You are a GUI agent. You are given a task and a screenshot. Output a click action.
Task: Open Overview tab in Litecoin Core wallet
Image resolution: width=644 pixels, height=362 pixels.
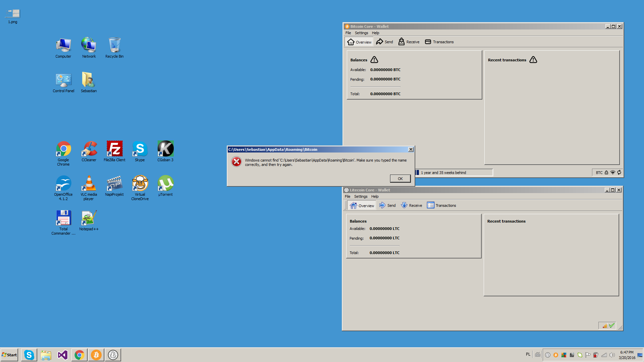coord(362,205)
